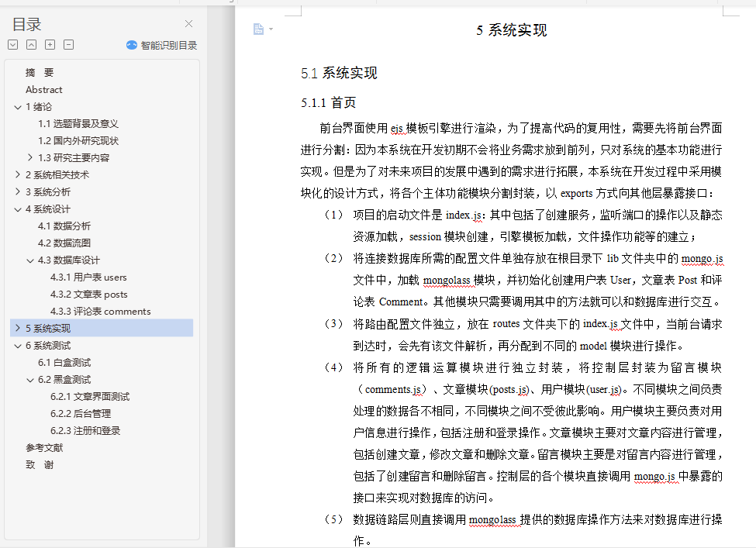756x548 pixels.
Task: Click the 目录 panel title
Action: (27, 24)
